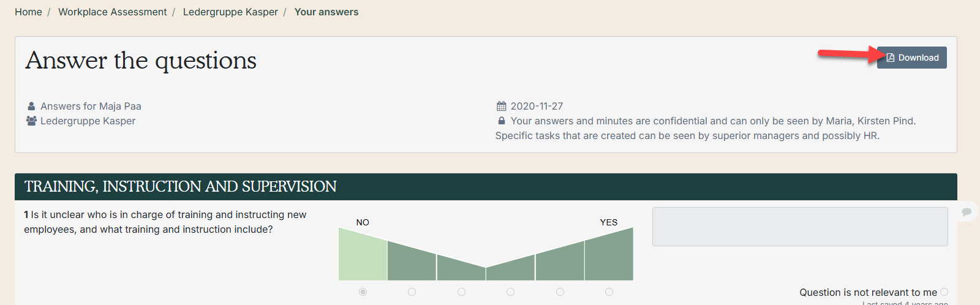Mark question as not relevant to me
Viewport: 980px width, 305px height.
[x=944, y=292]
